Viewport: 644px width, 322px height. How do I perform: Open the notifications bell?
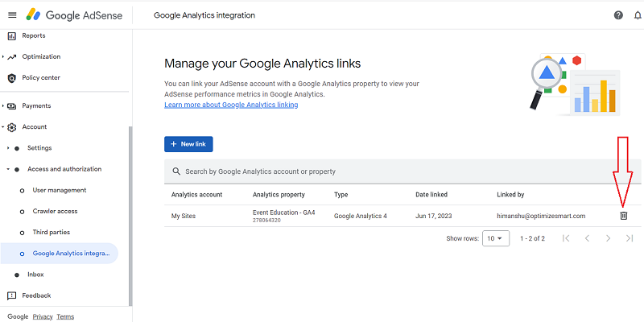[638, 15]
